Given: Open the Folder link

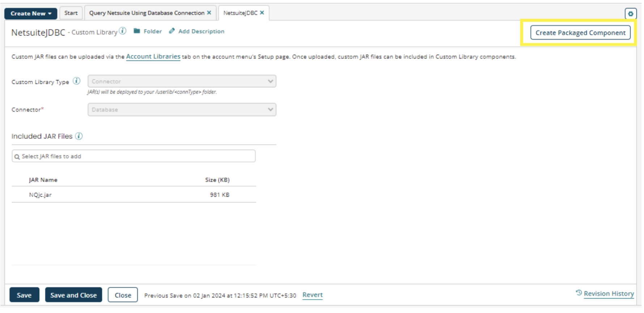Looking at the screenshot, I should (153, 32).
